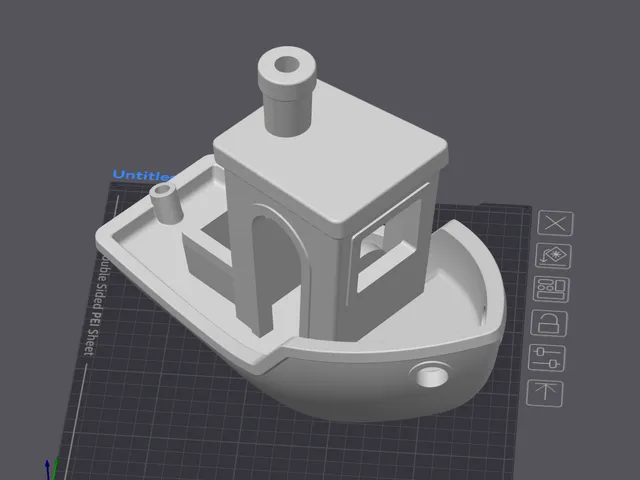Screen dimensions: 640x480
Task: Toggle the plate lock icon
Action: [549, 323]
